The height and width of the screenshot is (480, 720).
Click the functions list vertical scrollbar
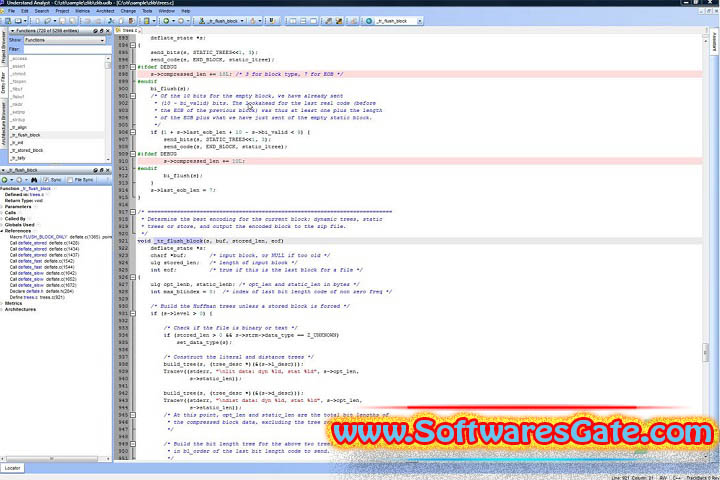tap(108, 108)
